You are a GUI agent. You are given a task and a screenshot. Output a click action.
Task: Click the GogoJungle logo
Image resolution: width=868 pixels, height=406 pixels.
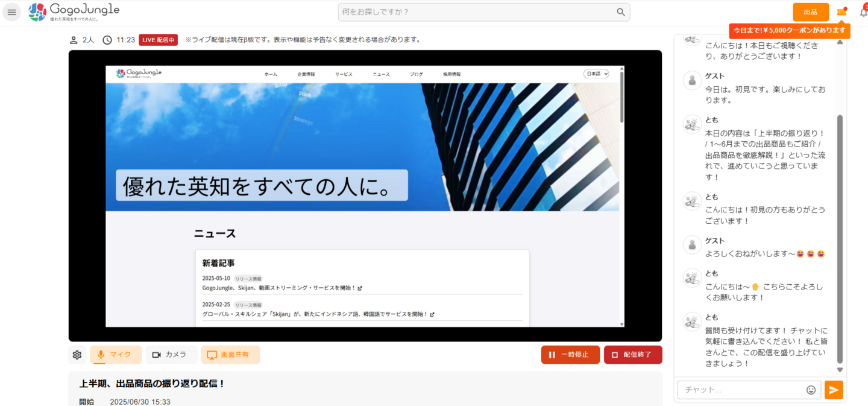74,12
